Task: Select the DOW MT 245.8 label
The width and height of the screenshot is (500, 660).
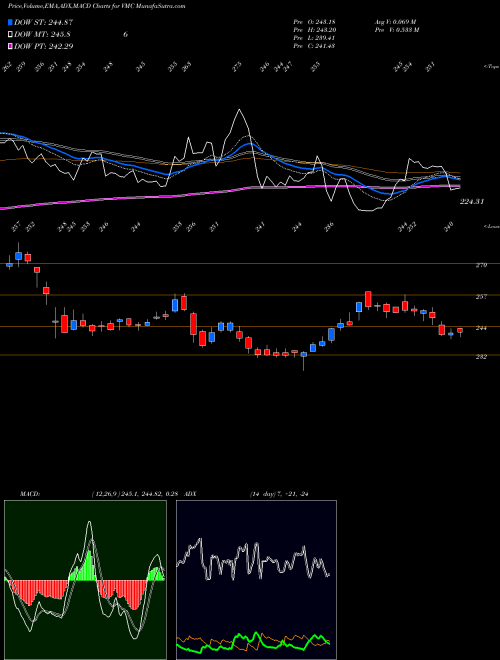Action: (x=42, y=35)
